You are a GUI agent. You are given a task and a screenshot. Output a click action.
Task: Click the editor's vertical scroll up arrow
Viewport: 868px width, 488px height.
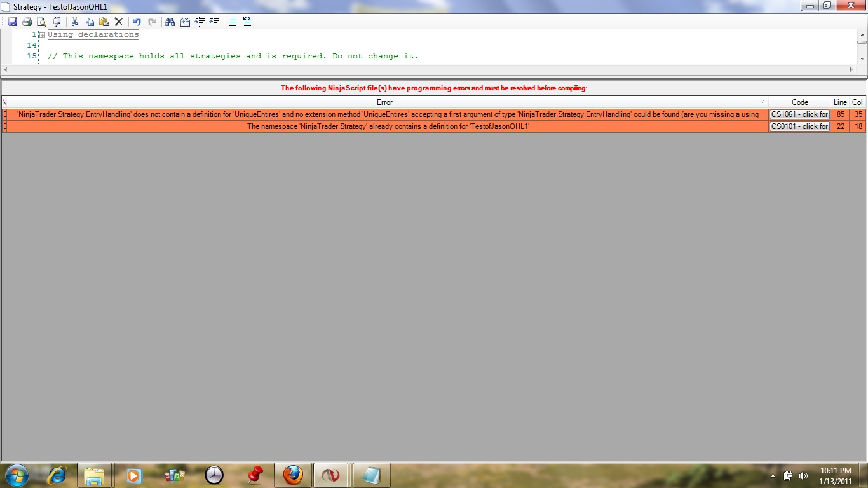862,34
